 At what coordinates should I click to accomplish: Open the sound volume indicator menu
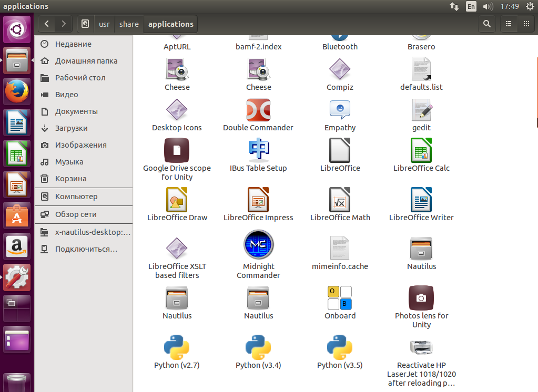click(x=488, y=7)
